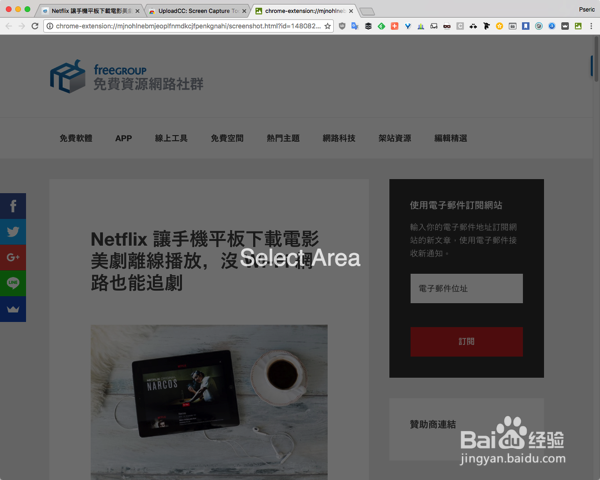This screenshot has width=600, height=480.
Task: Click the 使用電子郵件訂閱網站 heading
Action: coord(456,205)
